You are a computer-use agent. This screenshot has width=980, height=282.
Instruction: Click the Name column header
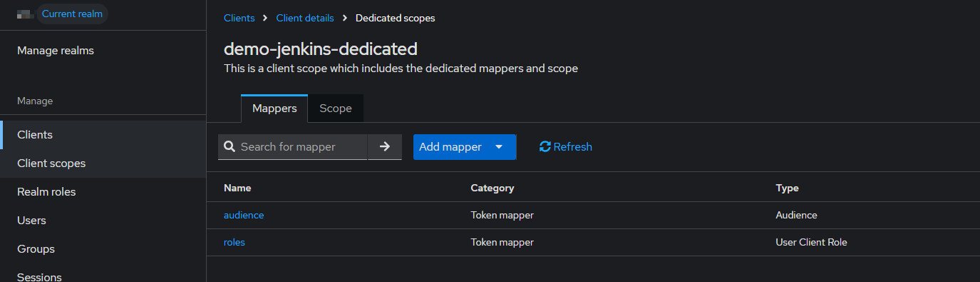pyautogui.click(x=237, y=188)
